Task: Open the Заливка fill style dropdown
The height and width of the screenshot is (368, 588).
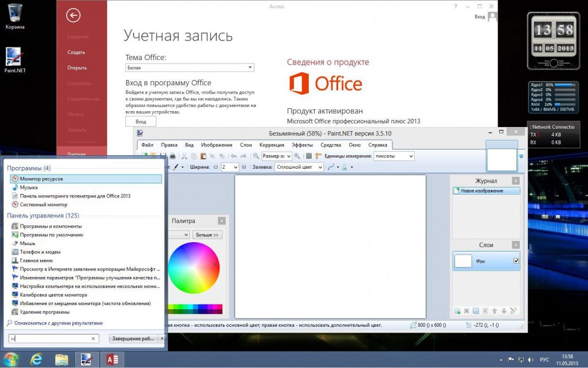Action: coord(299,167)
